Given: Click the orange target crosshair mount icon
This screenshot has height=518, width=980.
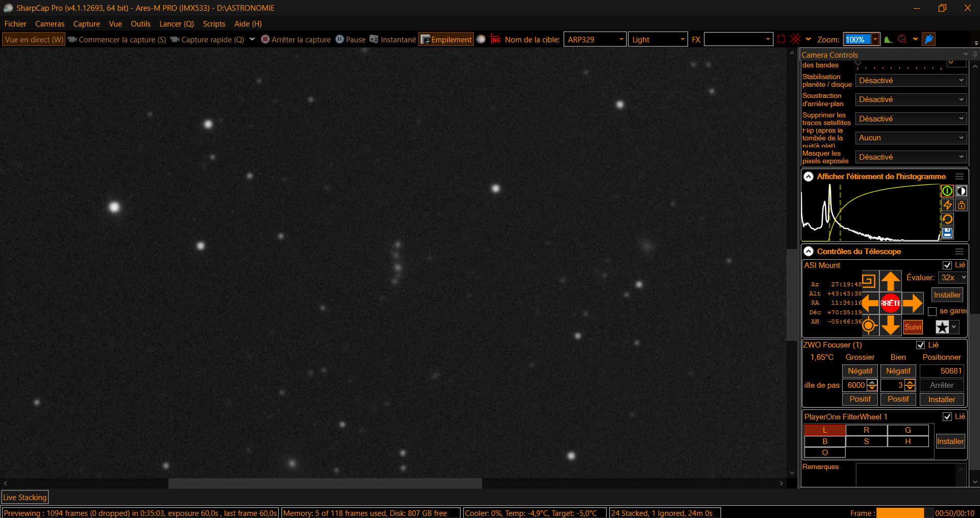Looking at the screenshot, I should [869, 325].
